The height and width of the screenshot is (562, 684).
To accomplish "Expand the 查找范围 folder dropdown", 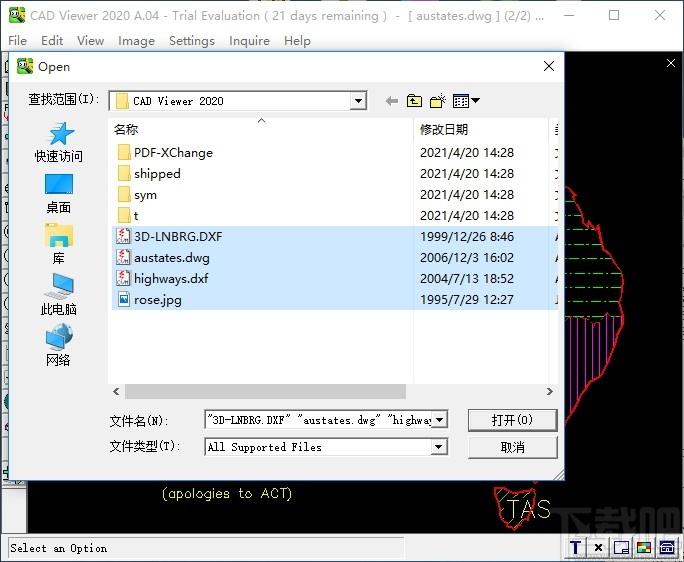I will tap(358, 101).
